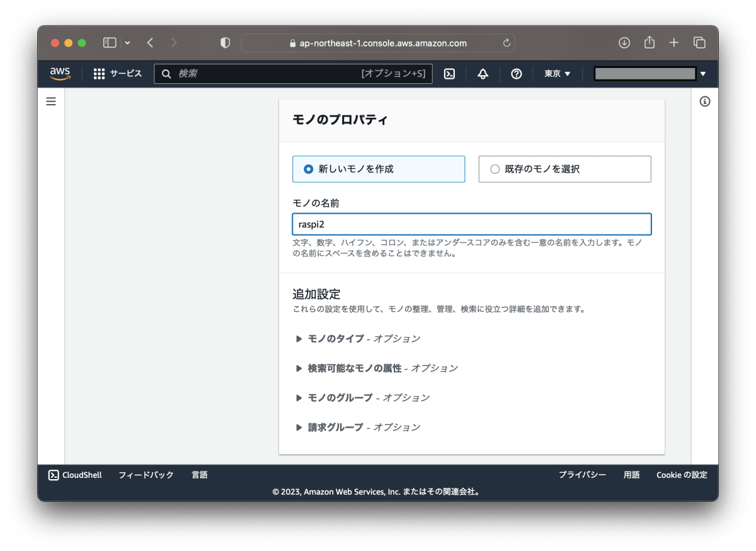This screenshot has height=551, width=756.
Task: Open the help question mark menu
Action: pyautogui.click(x=517, y=74)
